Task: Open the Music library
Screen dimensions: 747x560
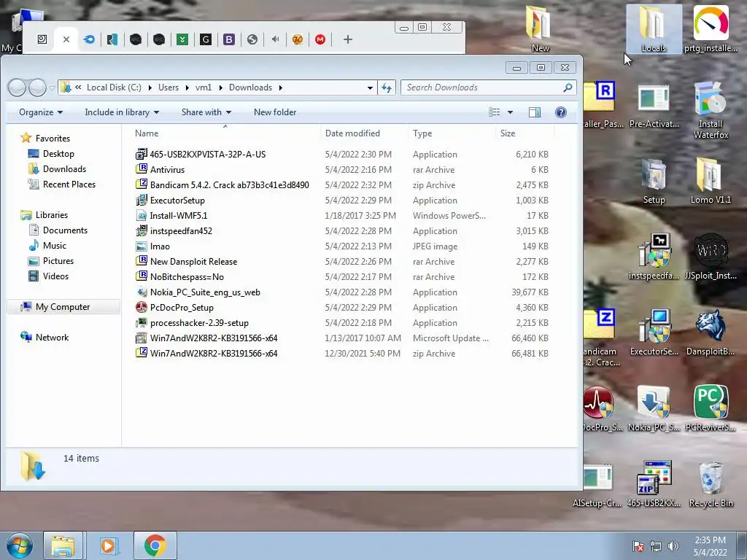Action: click(54, 246)
